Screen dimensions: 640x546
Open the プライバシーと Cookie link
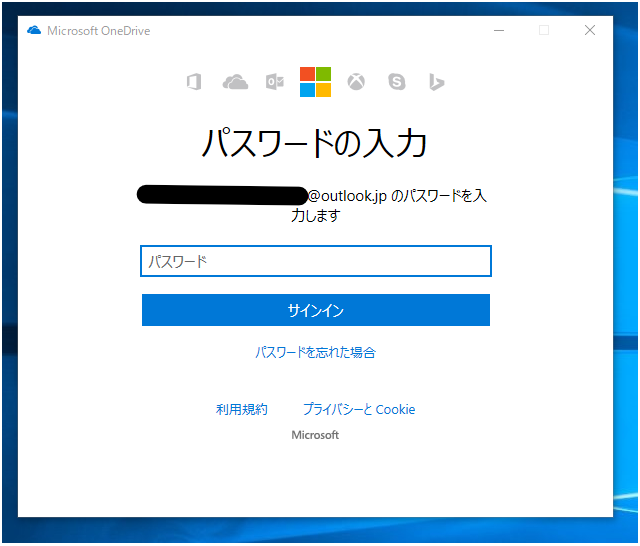[x=359, y=409]
